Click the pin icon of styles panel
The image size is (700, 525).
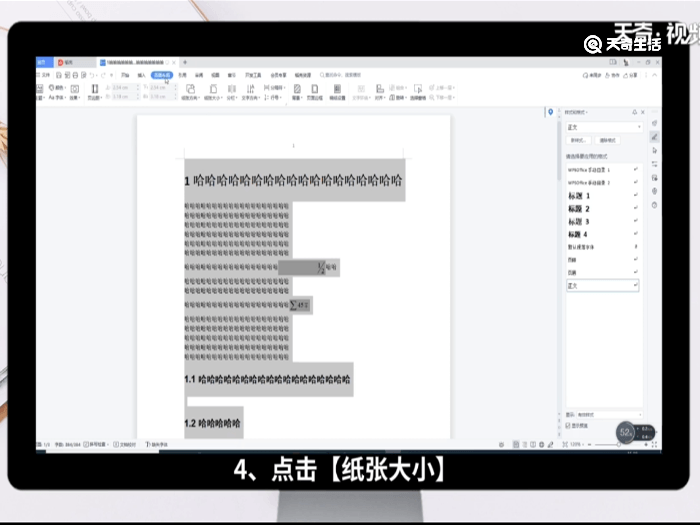coord(634,112)
